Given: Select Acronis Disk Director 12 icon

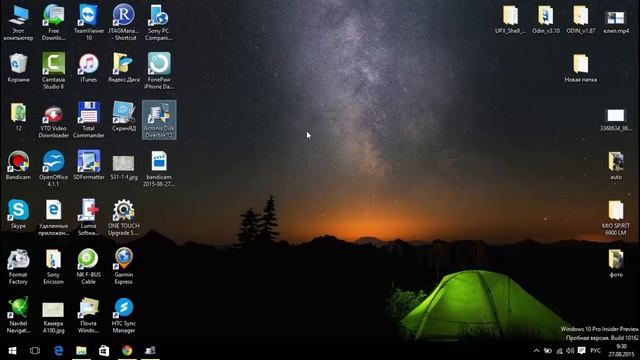Looking at the screenshot, I should pos(159,120).
